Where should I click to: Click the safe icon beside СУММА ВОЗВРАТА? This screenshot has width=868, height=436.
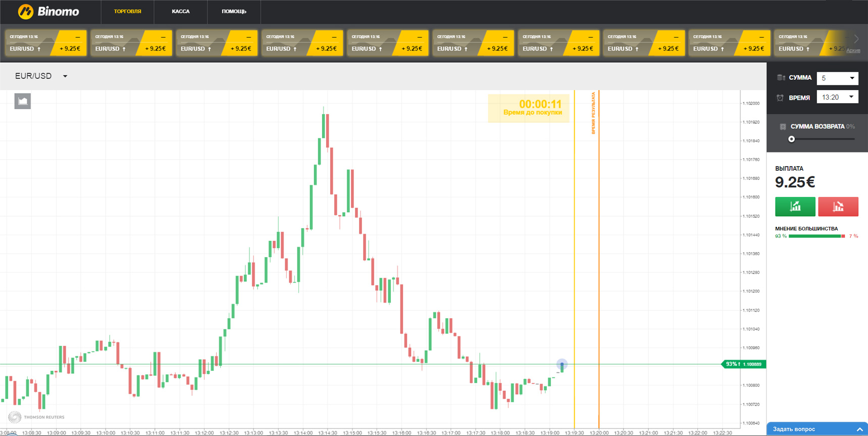coord(783,127)
